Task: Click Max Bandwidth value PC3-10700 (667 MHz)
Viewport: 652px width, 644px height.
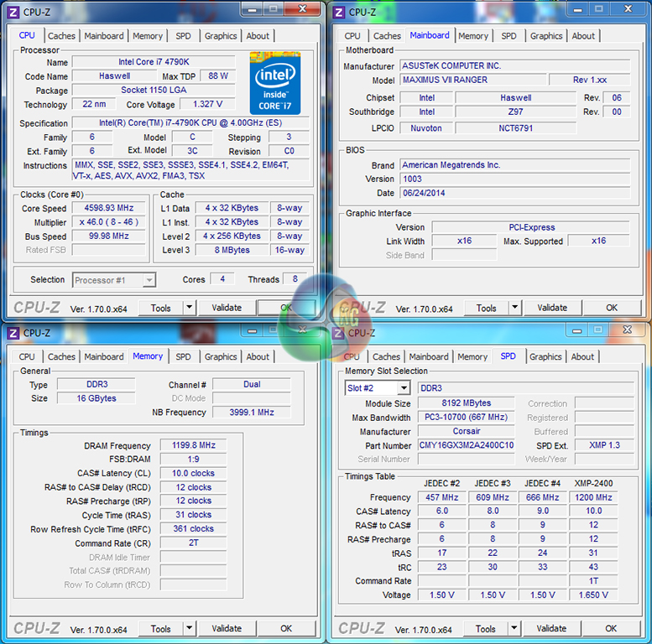Action: (x=466, y=417)
